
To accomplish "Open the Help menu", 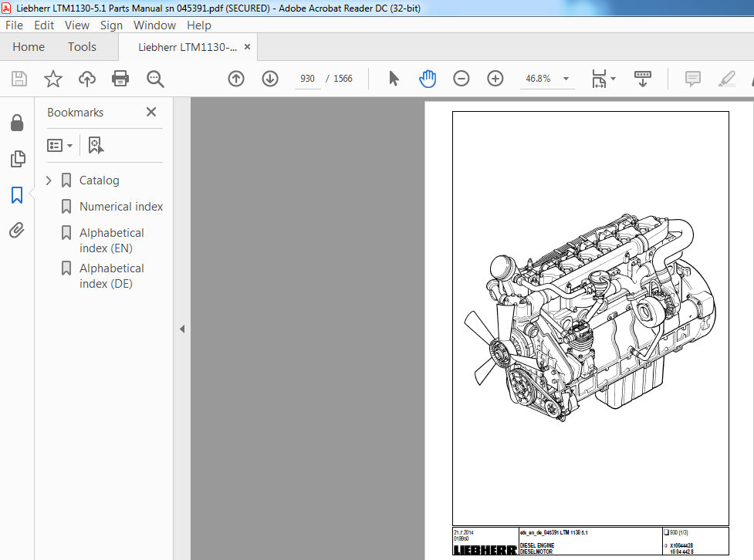I will tap(199, 25).
